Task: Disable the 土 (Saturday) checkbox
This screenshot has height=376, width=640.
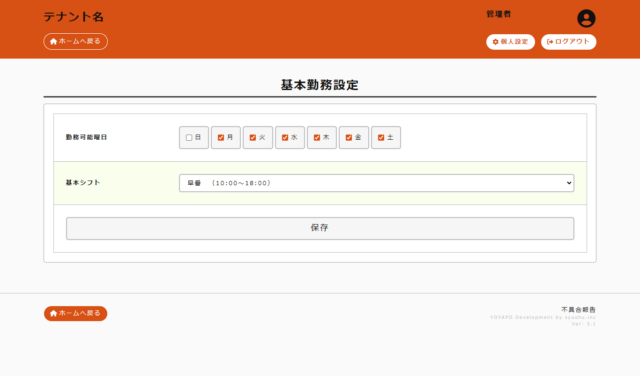Action: (x=381, y=138)
